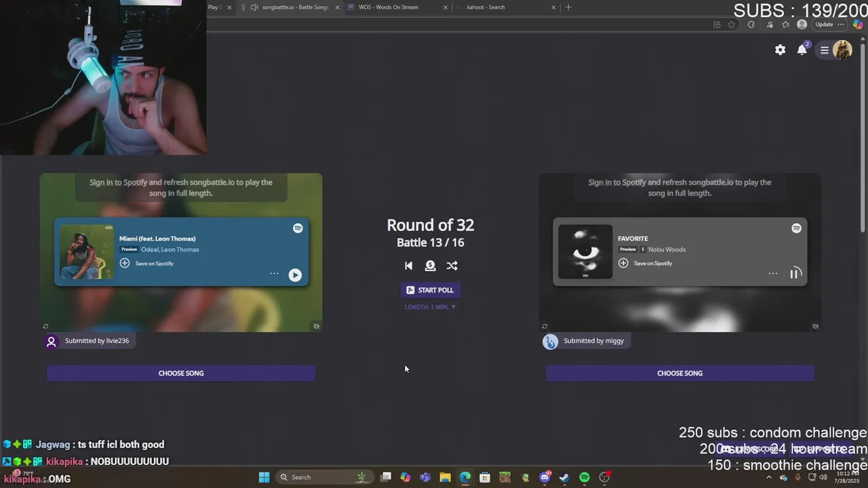Open browser profile icon
This screenshot has width=868, height=488.
pyautogui.click(x=802, y=24)
